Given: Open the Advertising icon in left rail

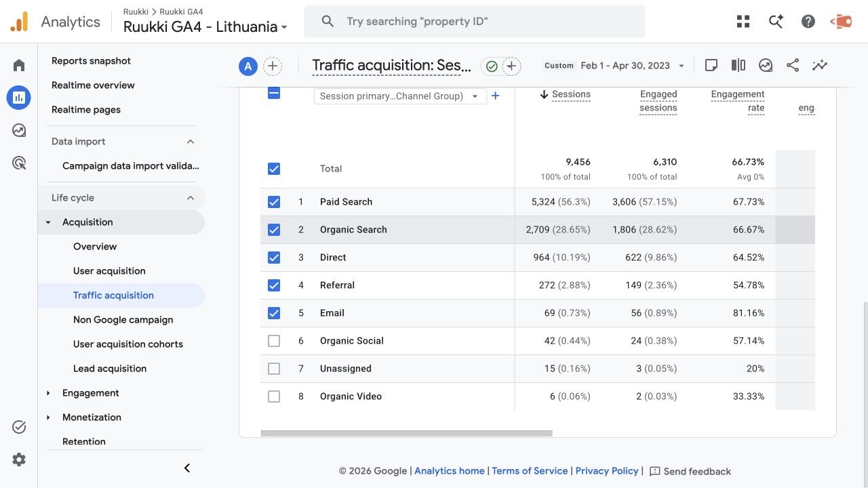Looking at the screenshot, I should tap(19, 163).
